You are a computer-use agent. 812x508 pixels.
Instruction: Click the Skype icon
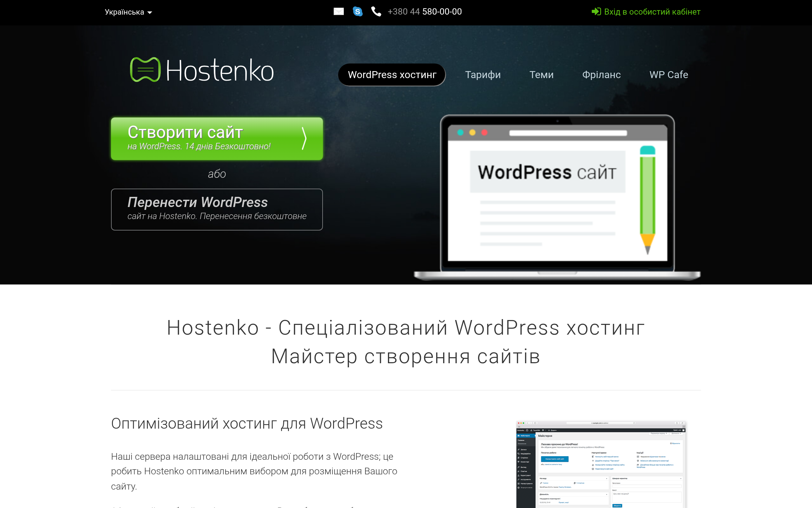pos(358,12)
